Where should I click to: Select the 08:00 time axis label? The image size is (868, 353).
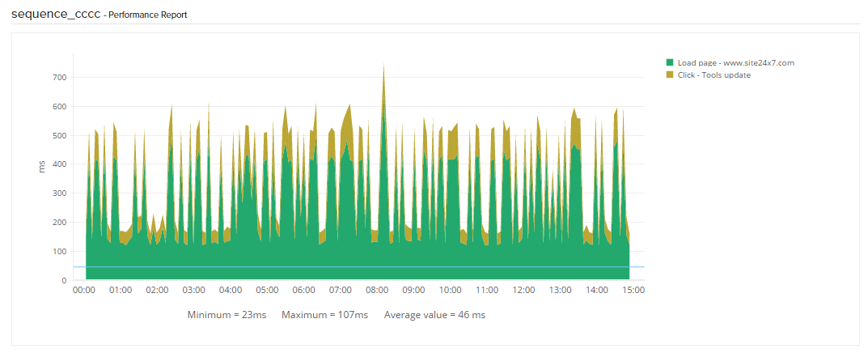point(377,290)
